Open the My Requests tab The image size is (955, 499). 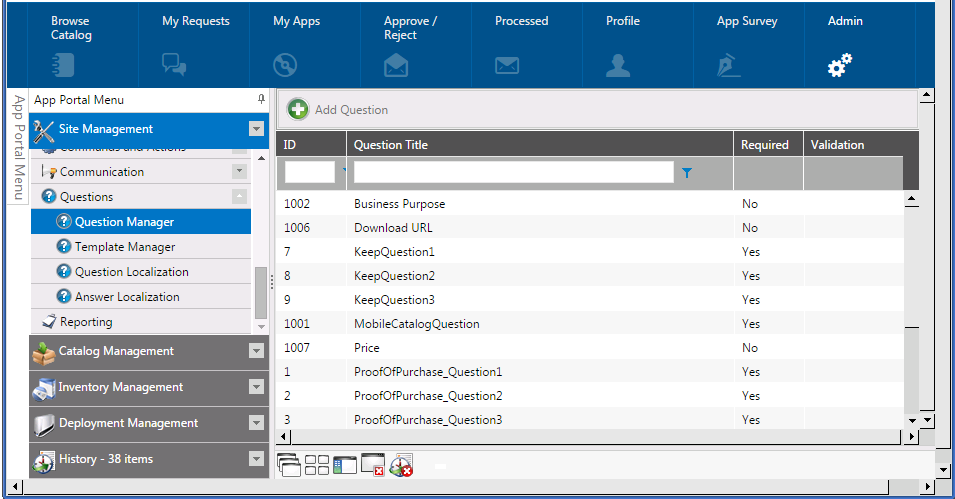[x=196, y=21]
